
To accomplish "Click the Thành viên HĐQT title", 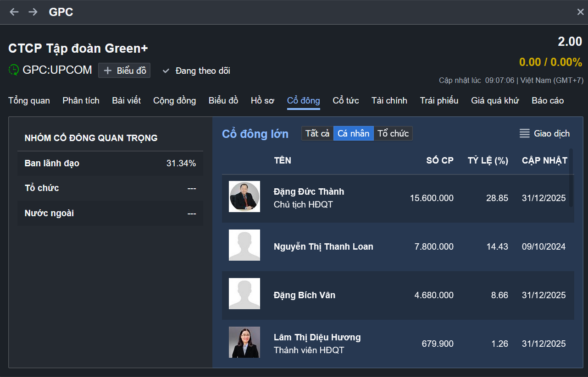I will tap(309, 350).
